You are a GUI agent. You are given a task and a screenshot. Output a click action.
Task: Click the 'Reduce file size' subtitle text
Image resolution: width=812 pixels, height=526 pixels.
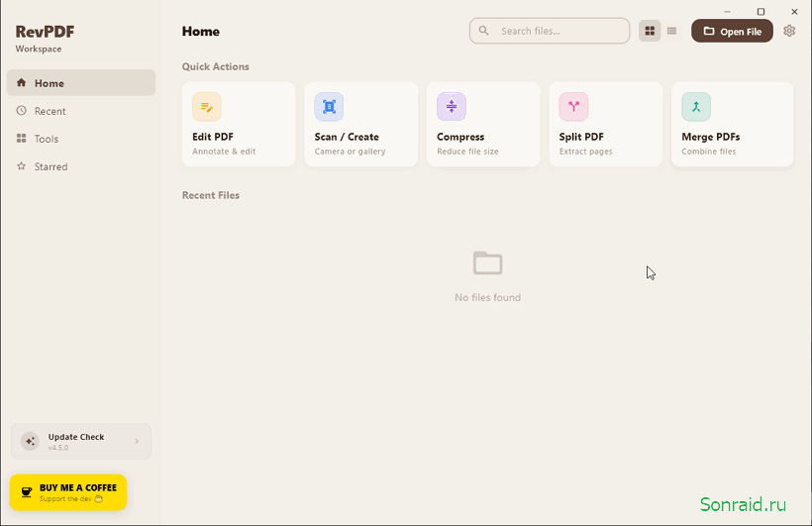467,152
